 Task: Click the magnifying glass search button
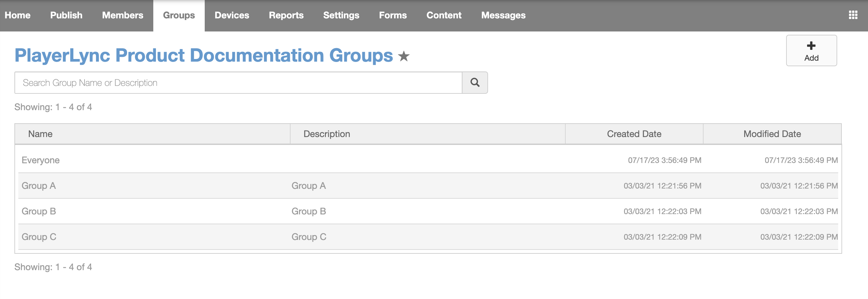point(475,83)
